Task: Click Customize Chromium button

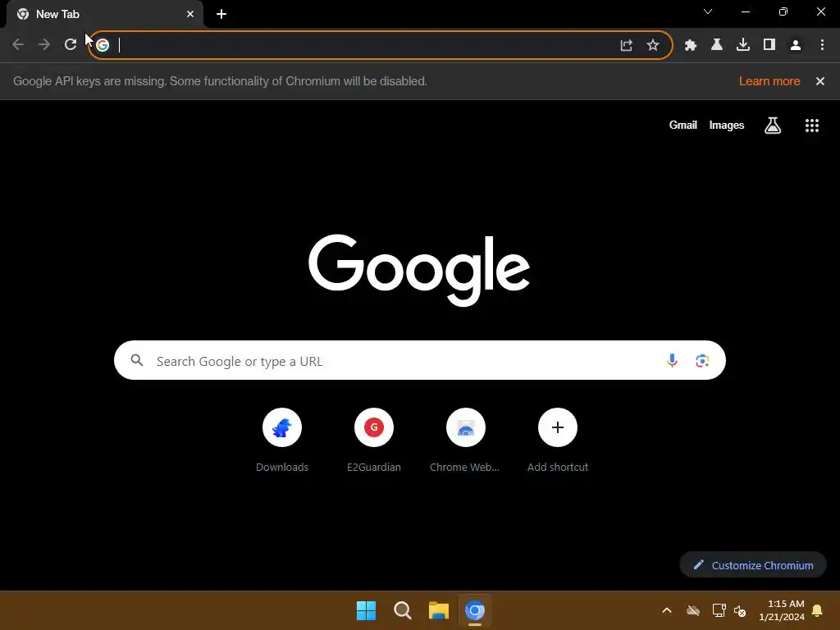Action: pyautogui.click(x=753, y=565)
